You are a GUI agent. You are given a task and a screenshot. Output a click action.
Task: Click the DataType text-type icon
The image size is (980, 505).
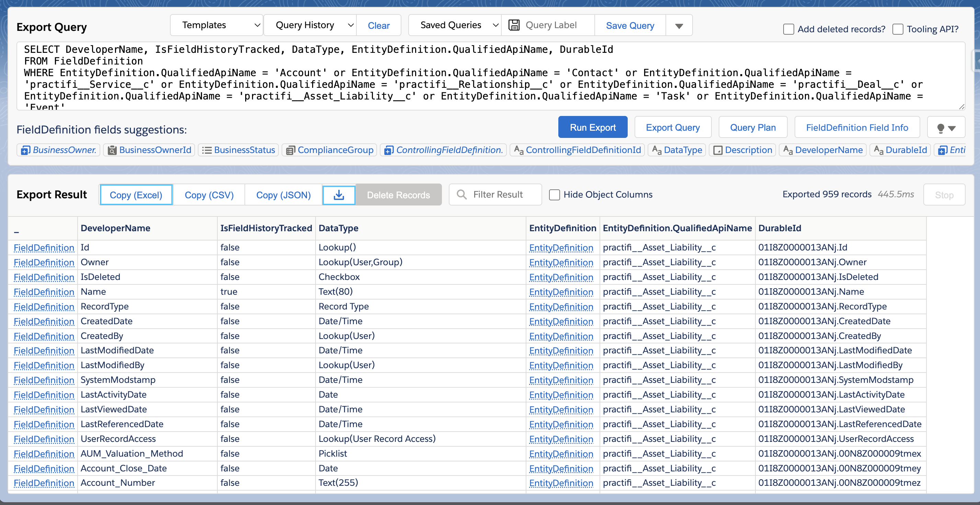pos(657,150)
